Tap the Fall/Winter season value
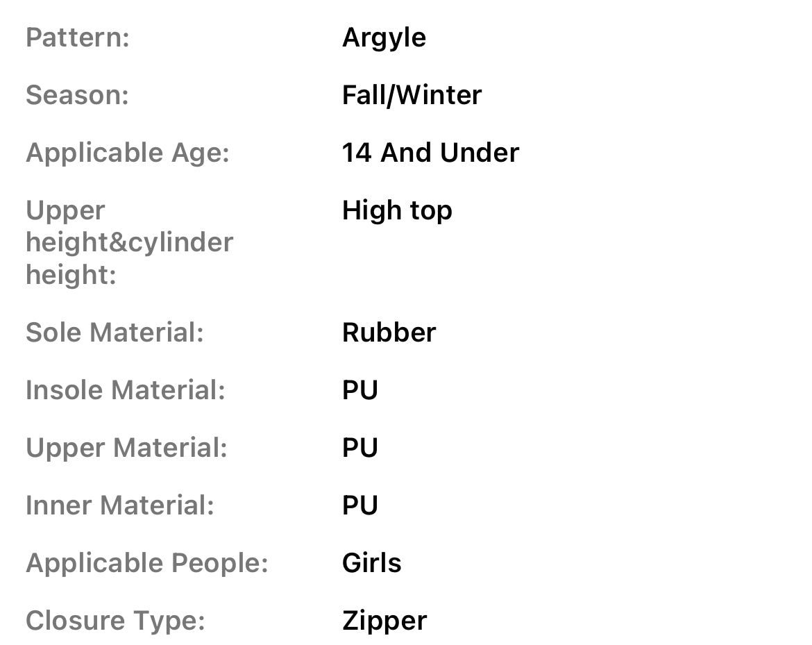812x645 pixels. [x=412, y=95]
